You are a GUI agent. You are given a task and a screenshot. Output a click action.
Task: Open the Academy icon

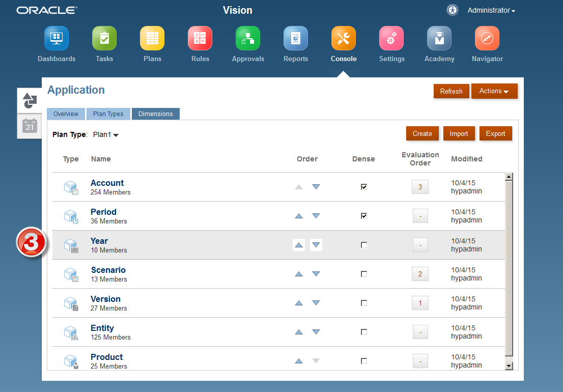click(x=439, y=38)
